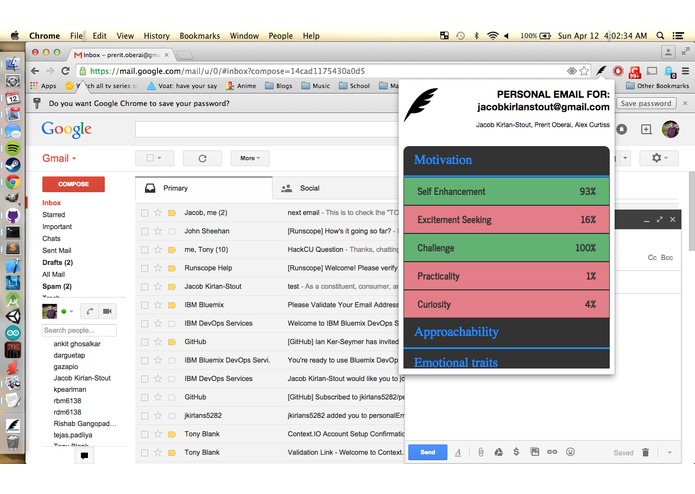Click the Google account profile picture

[670, 129]
